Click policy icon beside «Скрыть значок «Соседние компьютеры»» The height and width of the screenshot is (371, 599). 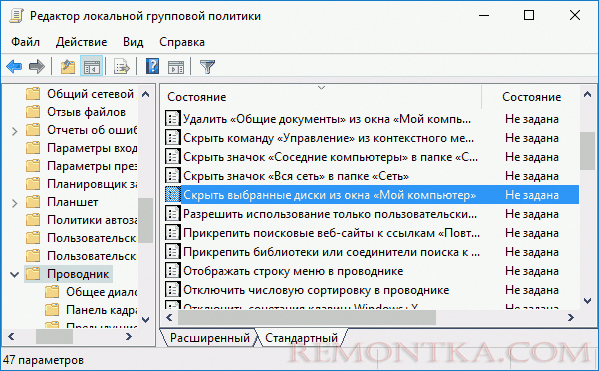(173, 157)
